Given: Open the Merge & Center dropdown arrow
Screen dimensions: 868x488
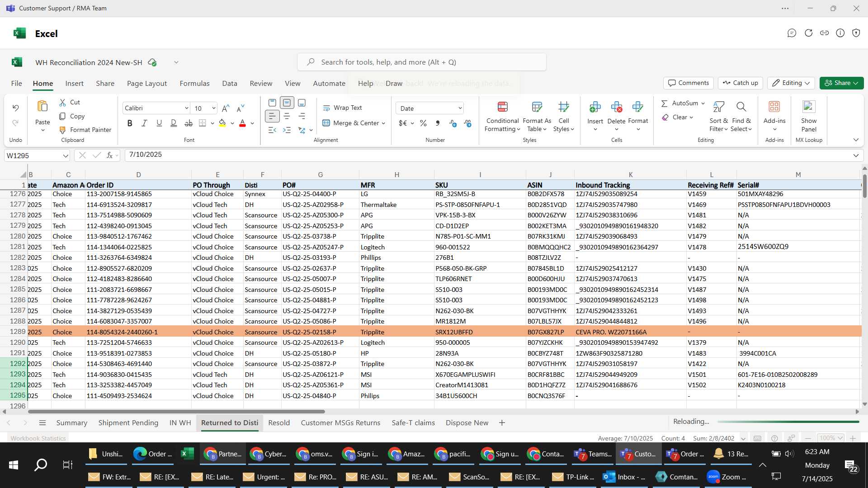Looking at the screenshot, I should tap(383, 123).
